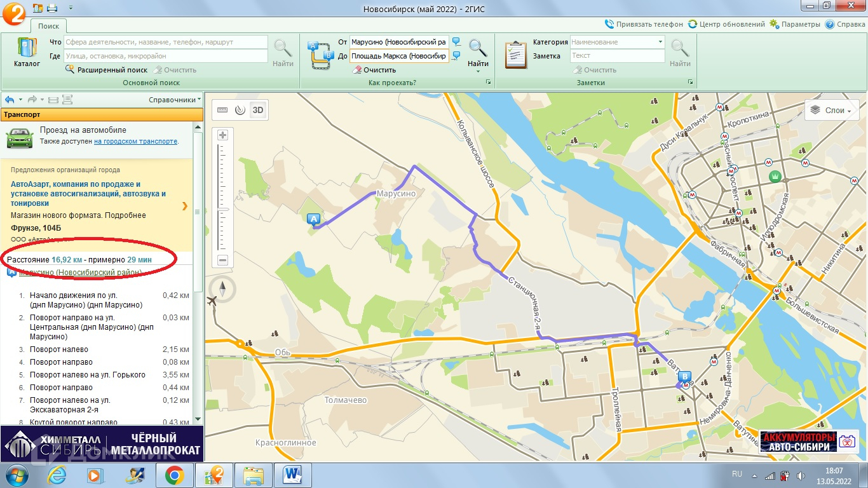Toggle 3D map mode

[x=258, y=110]
